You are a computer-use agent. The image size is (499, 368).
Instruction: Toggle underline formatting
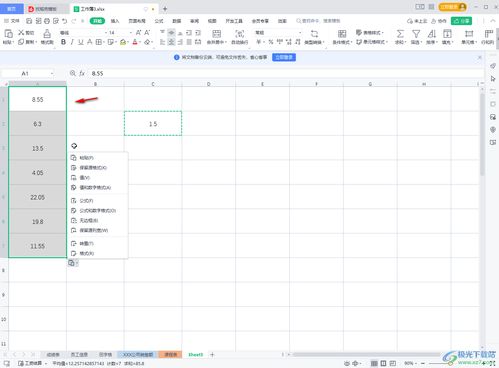(81, 42)
